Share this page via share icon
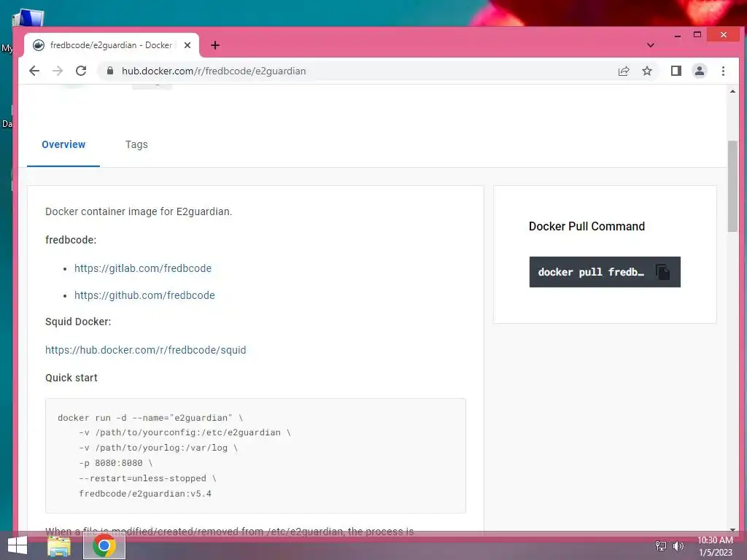The image size is (747, 560). coord(624,71)
